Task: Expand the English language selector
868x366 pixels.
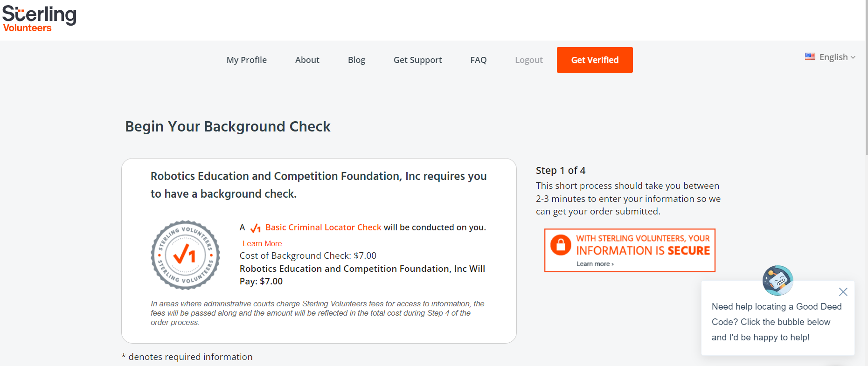Action: click(x=833, y=57)
